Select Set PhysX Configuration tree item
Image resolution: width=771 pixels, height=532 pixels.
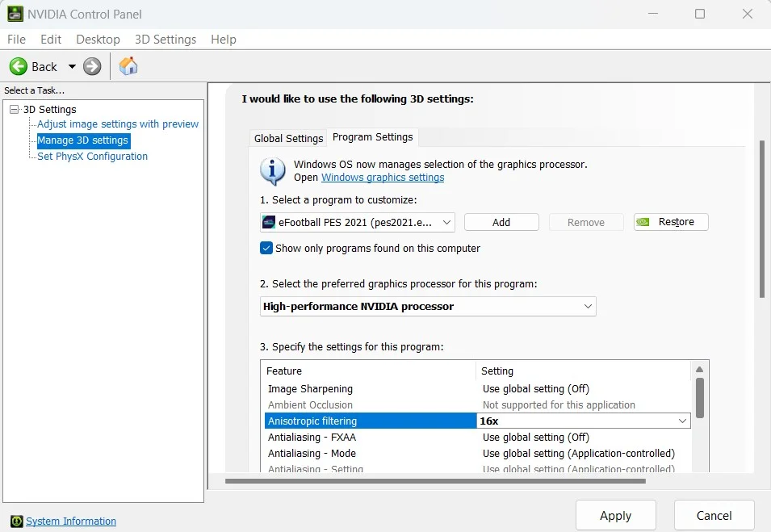pos(92,157)
